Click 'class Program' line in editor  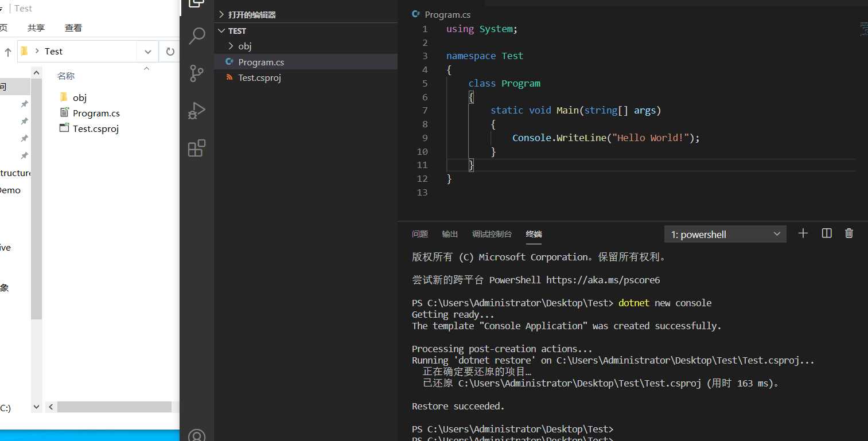pos(504,83)
